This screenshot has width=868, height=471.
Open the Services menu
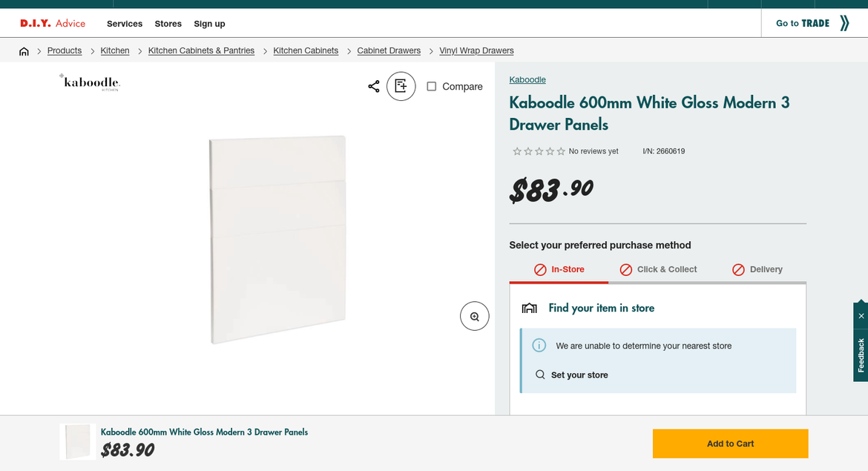click(x=124, y=23)
